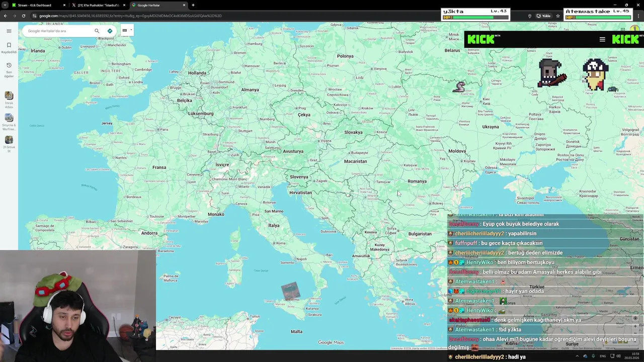Click location permission pin icon in address bar
This screenshot has height=362, width=644.
tap(530, 16)
